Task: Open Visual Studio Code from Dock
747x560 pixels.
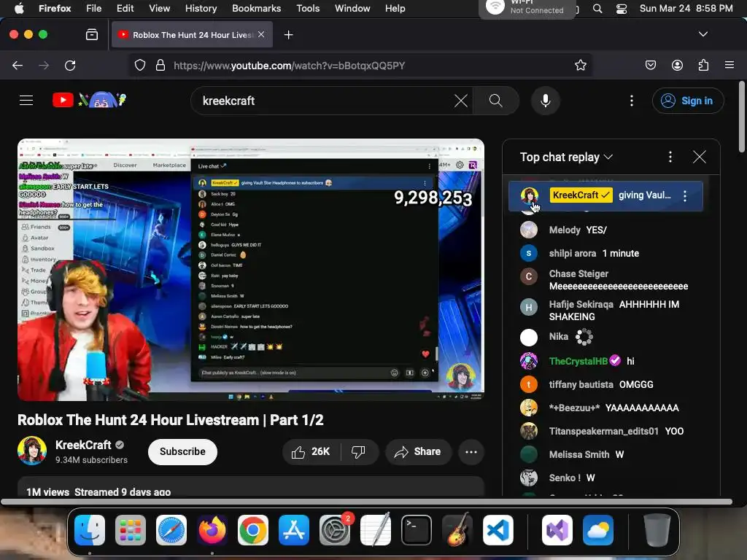Action: tap(498, 530)
